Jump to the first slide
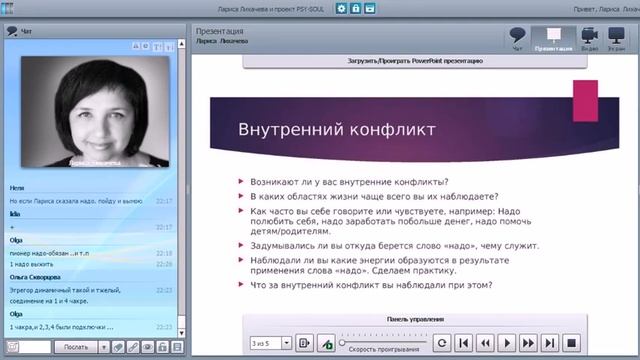The width and height of the screenshot is (640, 360). tap(464, 343)
